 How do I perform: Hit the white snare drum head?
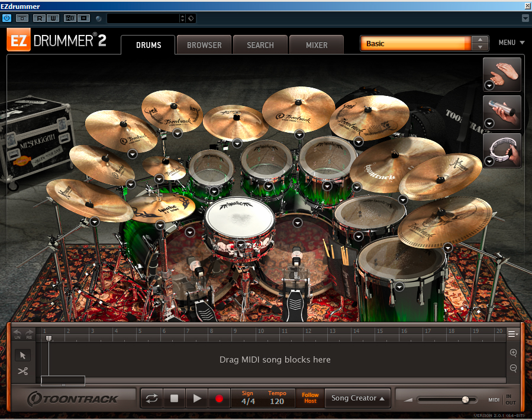(x=240, y=217)
